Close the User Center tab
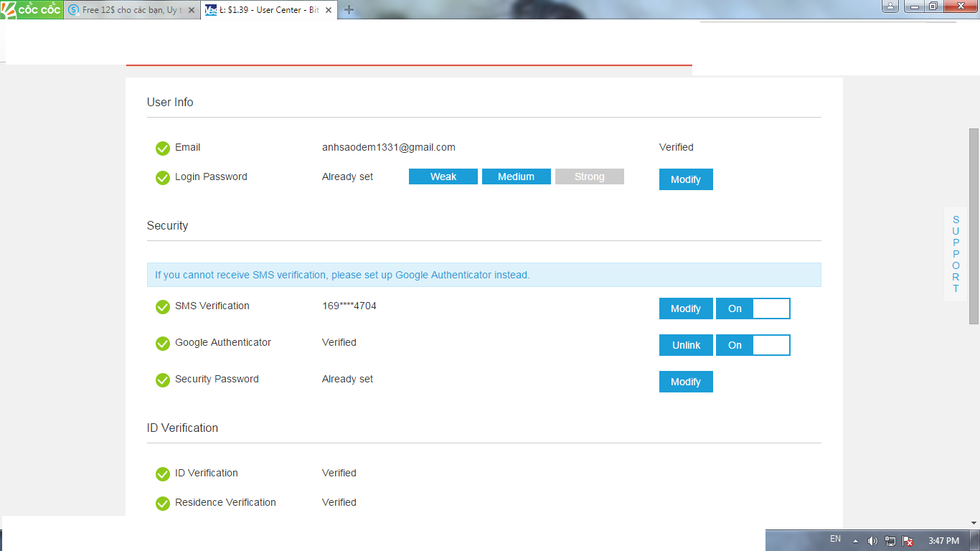Viewport: 980px width, 551px height. click(x=329, y=11)
